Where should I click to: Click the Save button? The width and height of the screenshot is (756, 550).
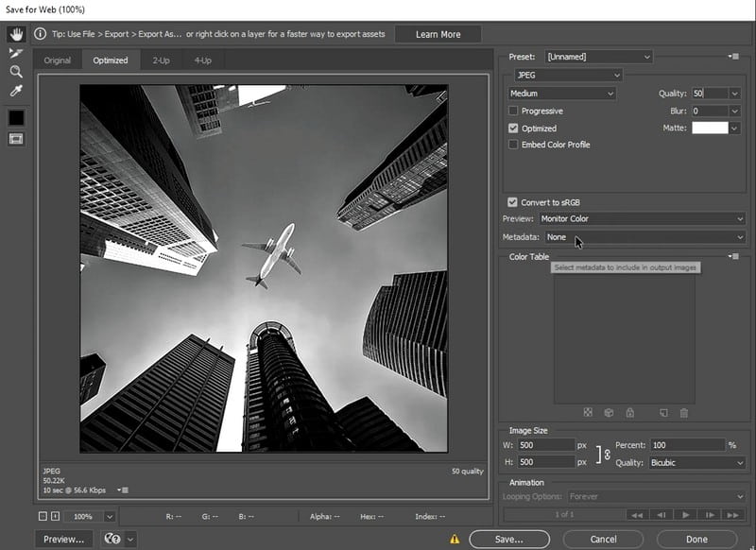tap(507, 538)
